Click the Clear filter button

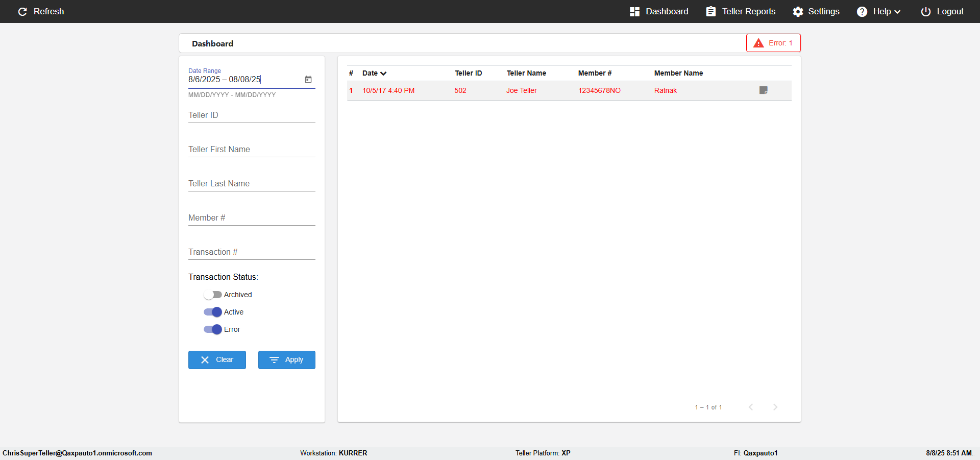[x=217, y=360]
